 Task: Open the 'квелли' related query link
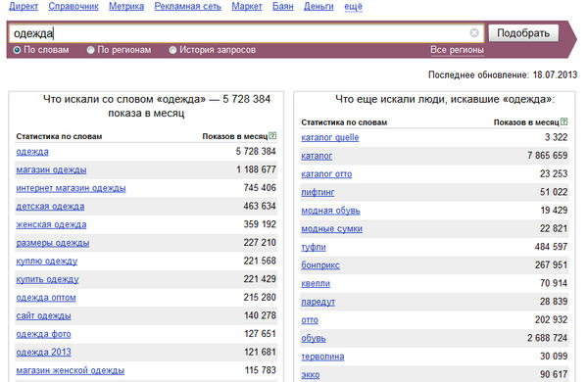click(x=316, y=283)
